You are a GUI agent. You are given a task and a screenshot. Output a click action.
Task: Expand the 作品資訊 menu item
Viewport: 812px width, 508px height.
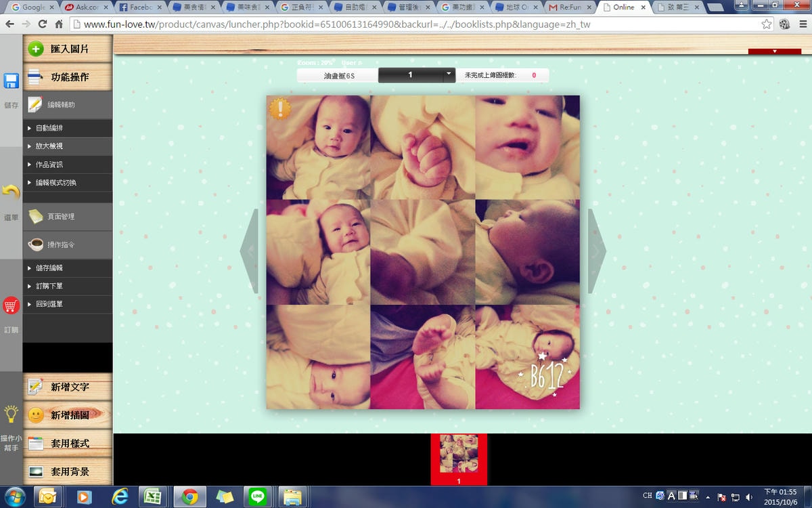click(68, 164)
